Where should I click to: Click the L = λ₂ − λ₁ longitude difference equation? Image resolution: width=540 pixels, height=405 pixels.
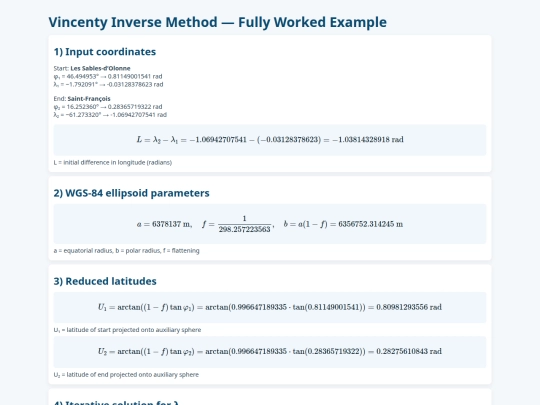(270, 139)
